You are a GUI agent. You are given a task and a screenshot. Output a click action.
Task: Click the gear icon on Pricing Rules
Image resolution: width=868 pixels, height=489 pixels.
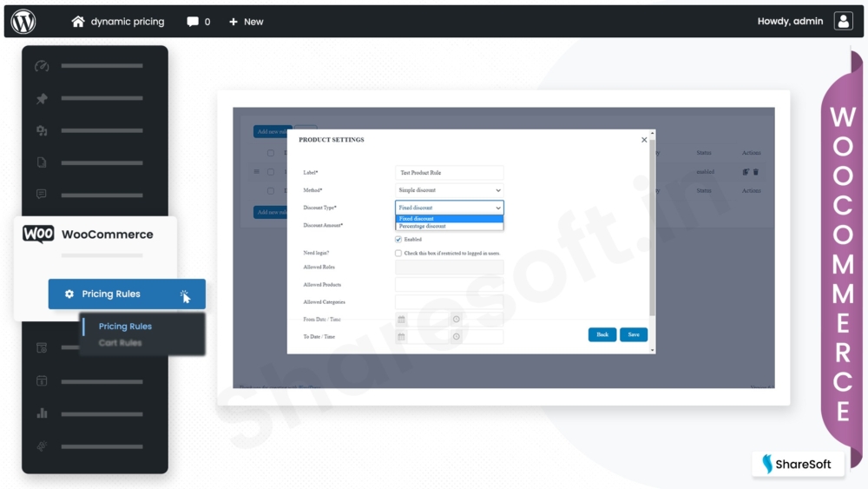click(69, 294)
